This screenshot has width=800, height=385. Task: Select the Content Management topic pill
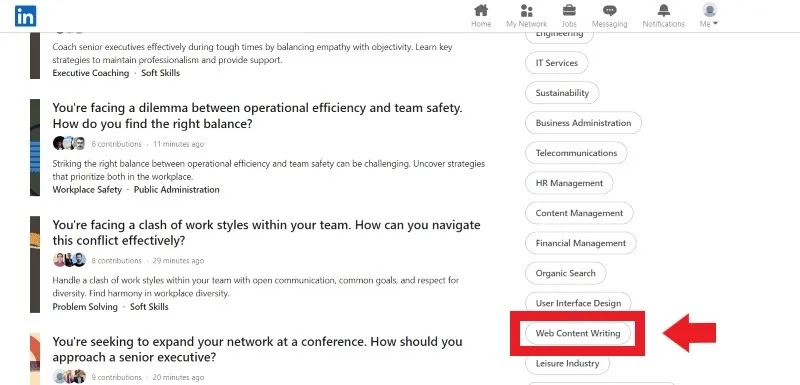pos(579,213)
